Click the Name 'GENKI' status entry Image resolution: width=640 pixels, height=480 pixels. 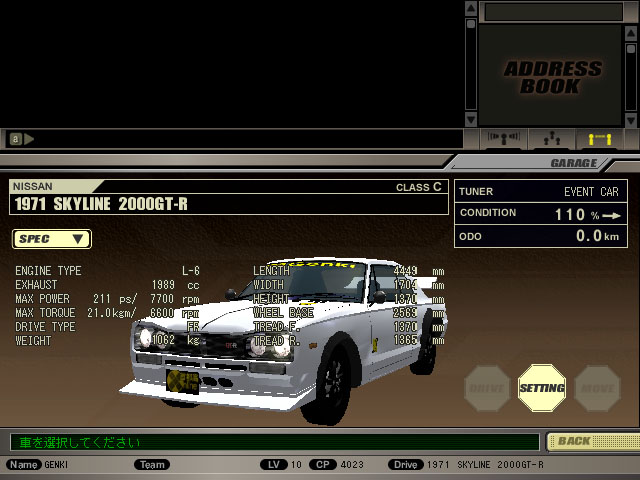[x=37, y=464]
